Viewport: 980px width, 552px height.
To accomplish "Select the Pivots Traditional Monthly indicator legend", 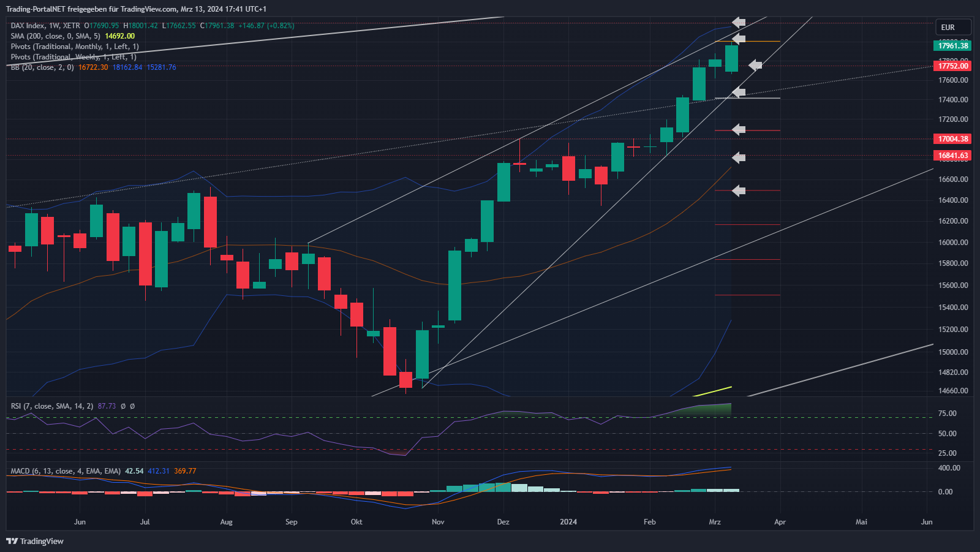I will click(x=75, y=47).
